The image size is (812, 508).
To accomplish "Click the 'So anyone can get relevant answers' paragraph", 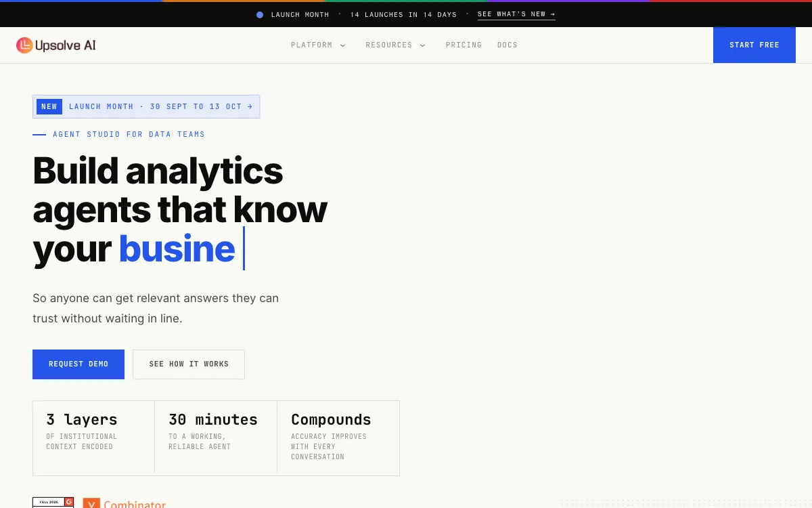I will (x=156, y=308).
